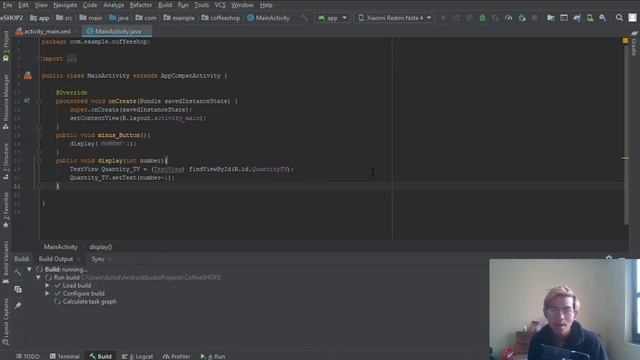Screen dimensions: 640x360
Task: Click the override gutter icon beside onCreate
Action: click(x=27, y=100)
